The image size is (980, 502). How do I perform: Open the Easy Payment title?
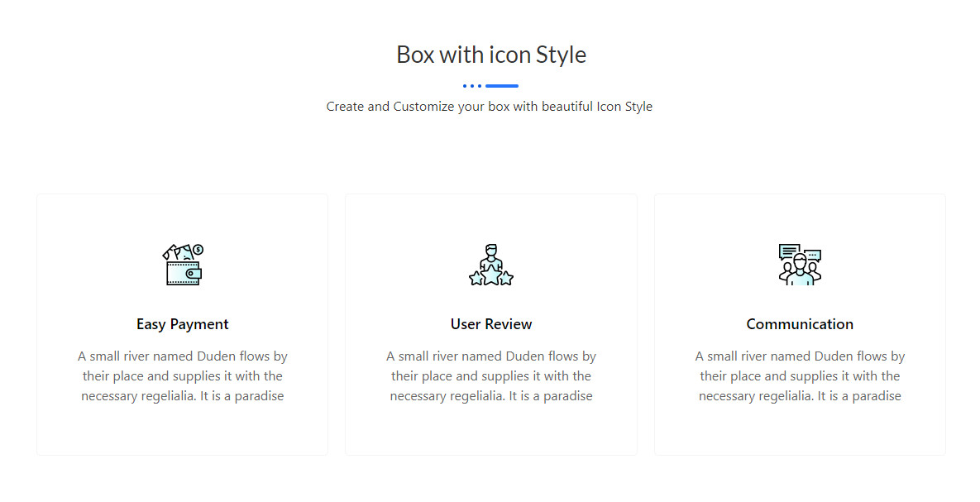[x=183, y=324]
